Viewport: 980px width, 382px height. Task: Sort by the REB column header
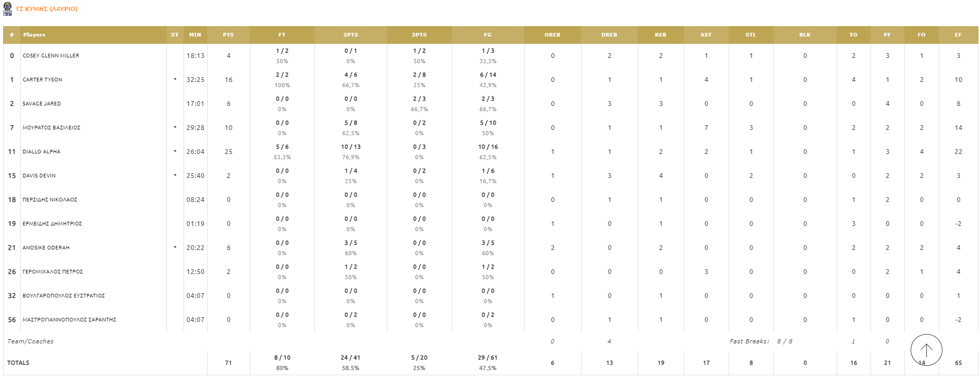[x=660, y=35]
